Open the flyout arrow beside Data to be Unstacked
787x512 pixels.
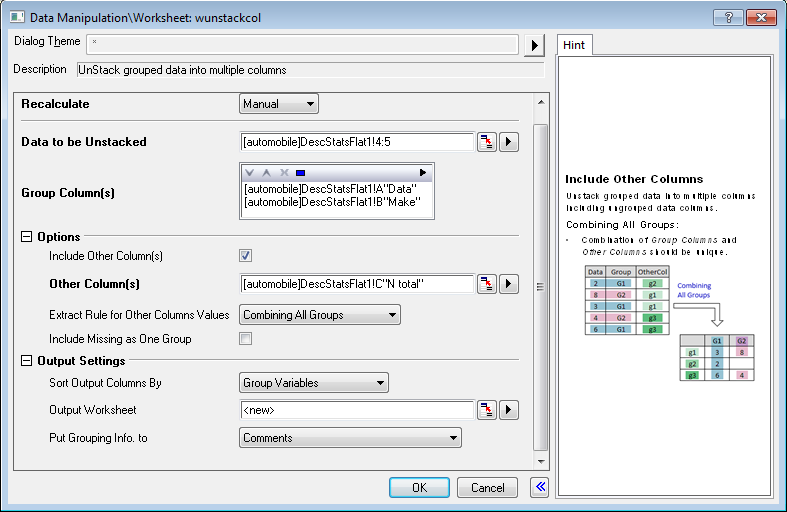(508, 142)
